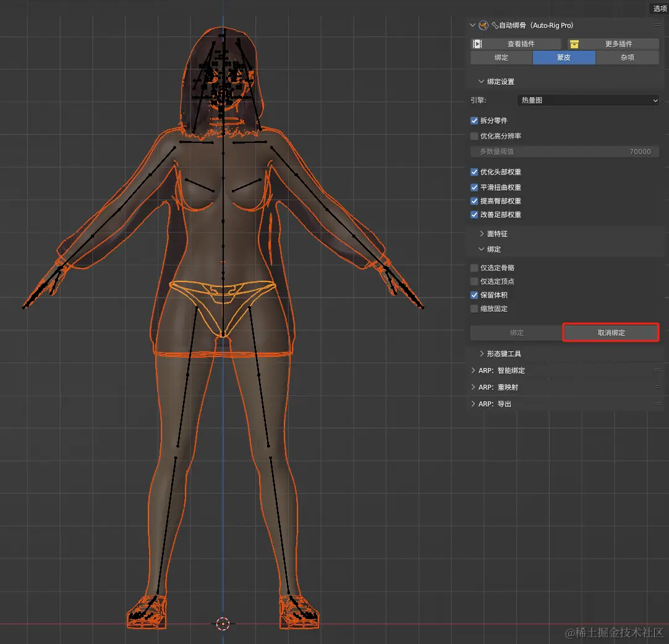Switch to the 绑定 tab at top
669x644 pixels.
pyautogui.click(x=501, y=58)
